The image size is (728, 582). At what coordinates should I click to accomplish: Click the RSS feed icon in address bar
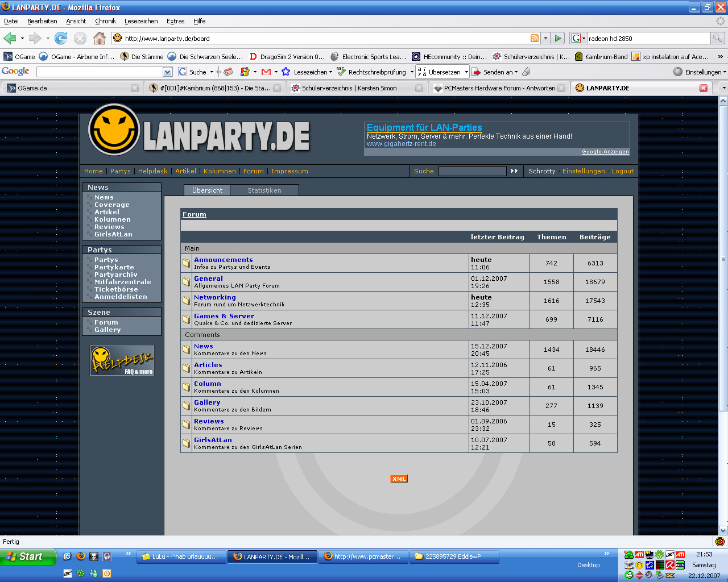pos(535,38)
